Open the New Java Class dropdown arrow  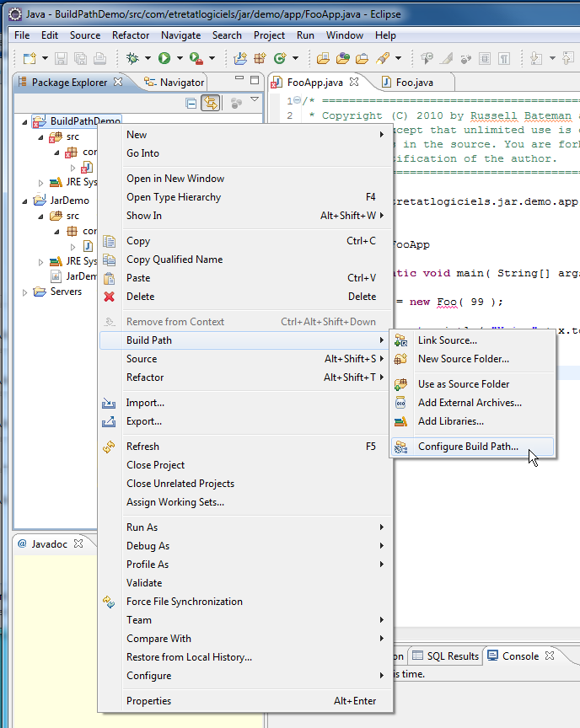click(295, 58)
